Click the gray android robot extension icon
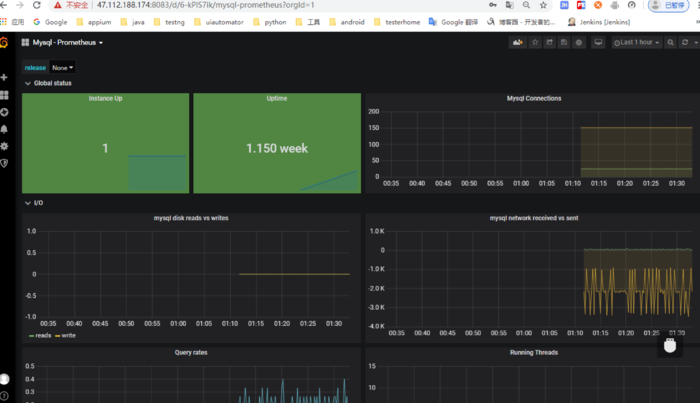Viewport: 700px width, 403px height. [615, 5]
